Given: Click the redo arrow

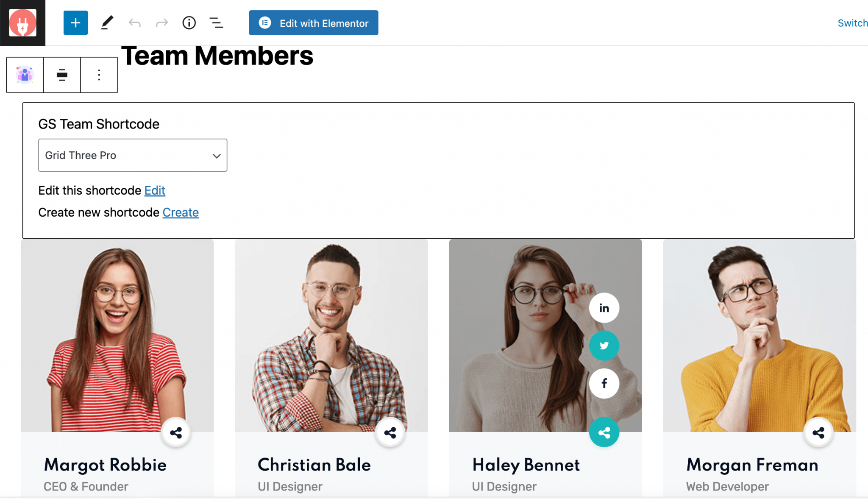Looking at the screenshot, I should [x=162, y=23].
